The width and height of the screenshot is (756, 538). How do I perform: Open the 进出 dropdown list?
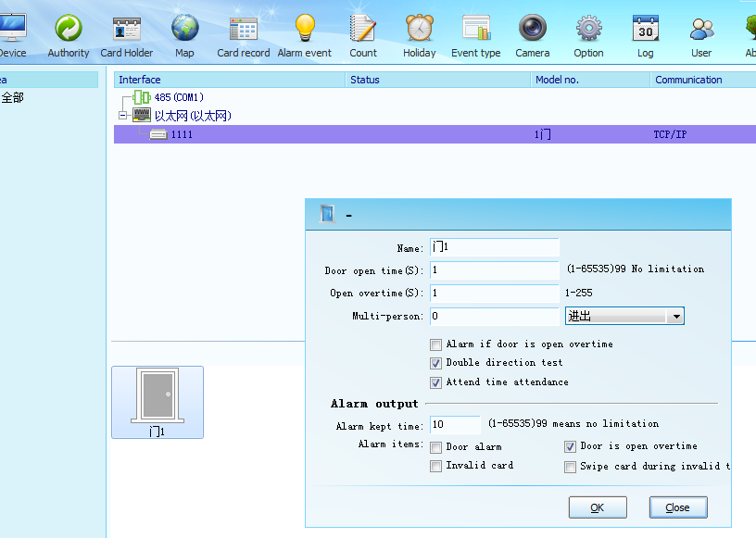pyautogui.click(x=675, y=317)
